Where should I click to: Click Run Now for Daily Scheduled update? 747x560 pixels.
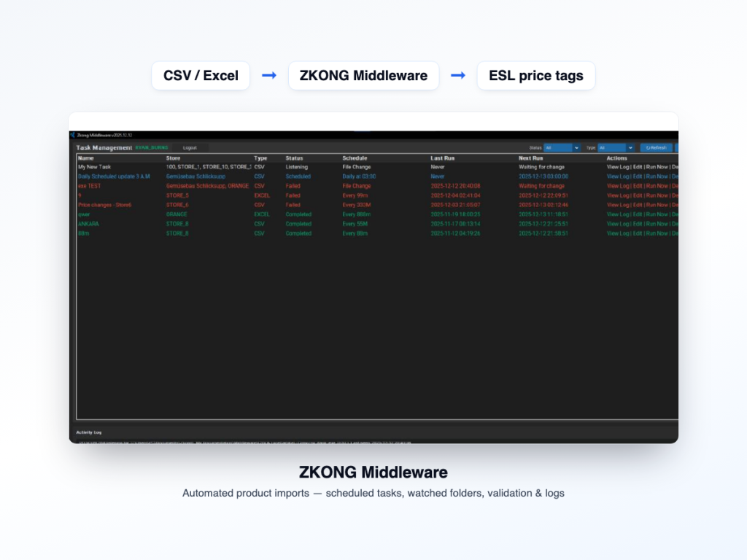(x=657, y=176)
